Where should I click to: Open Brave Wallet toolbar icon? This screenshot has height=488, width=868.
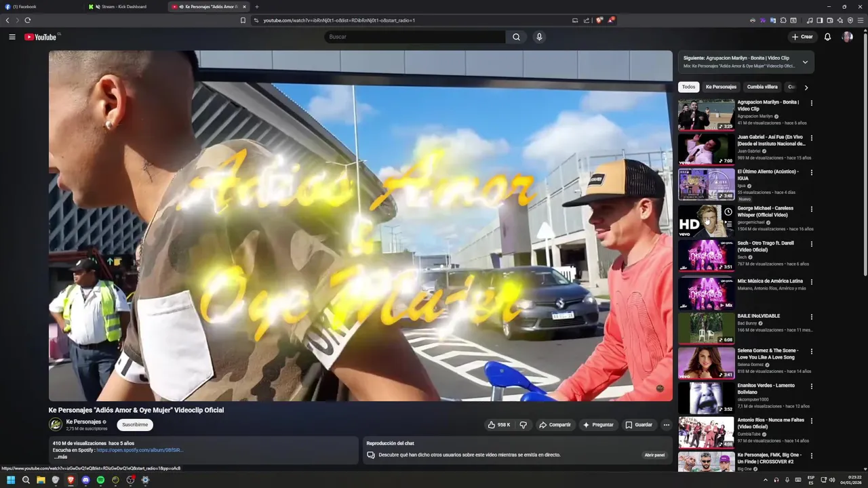pos(830,20)
